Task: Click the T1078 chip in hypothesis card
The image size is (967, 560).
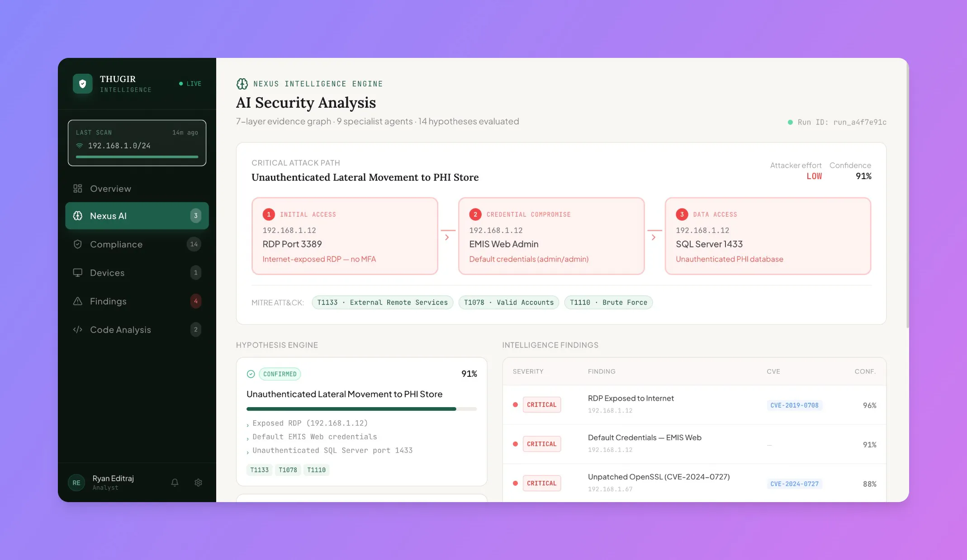Action: [288, 470]
